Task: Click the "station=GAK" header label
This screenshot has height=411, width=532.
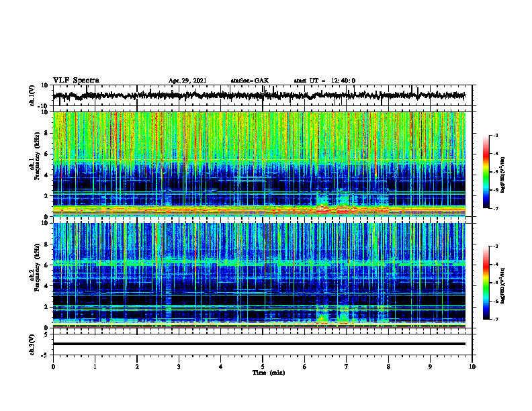Action: point(250,81)
